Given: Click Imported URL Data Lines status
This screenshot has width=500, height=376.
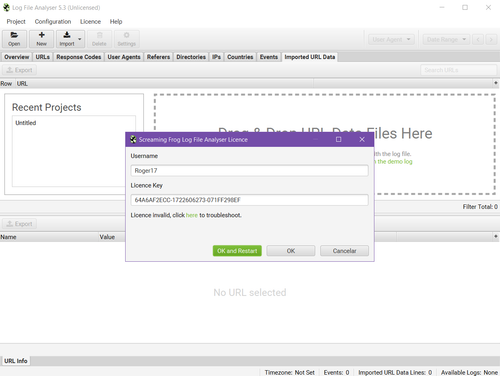Looking at the screenshot, I should (395, 372).
